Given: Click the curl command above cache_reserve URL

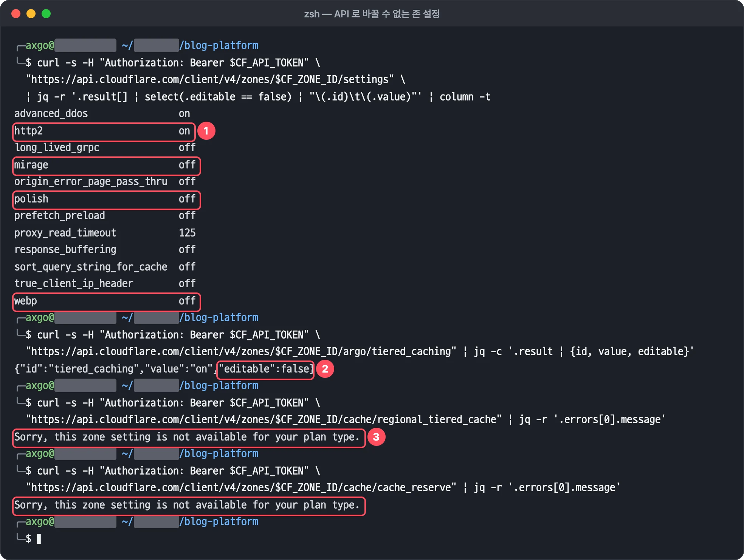Looking at the screenshot, I should (x=173, y=470).
